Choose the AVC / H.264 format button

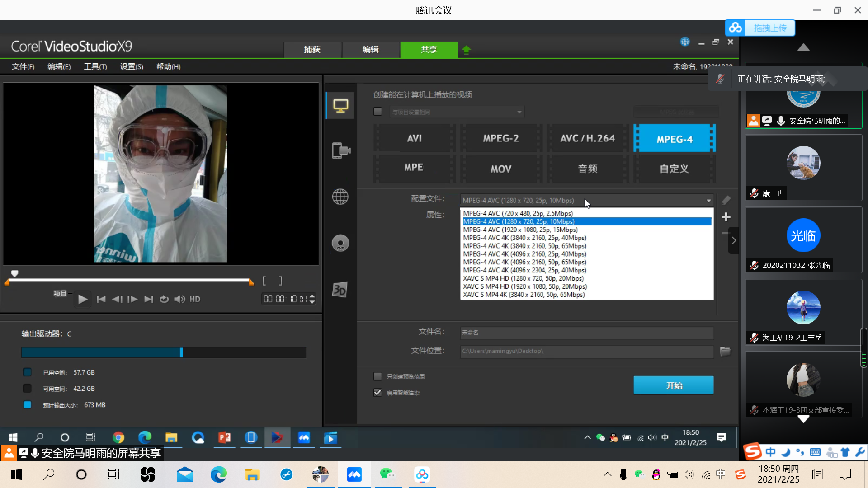587,139
